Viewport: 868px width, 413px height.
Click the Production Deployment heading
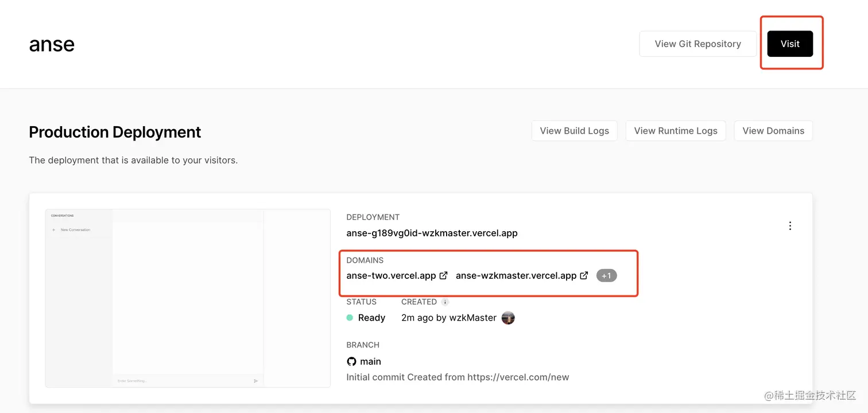[x=115, y=132]
